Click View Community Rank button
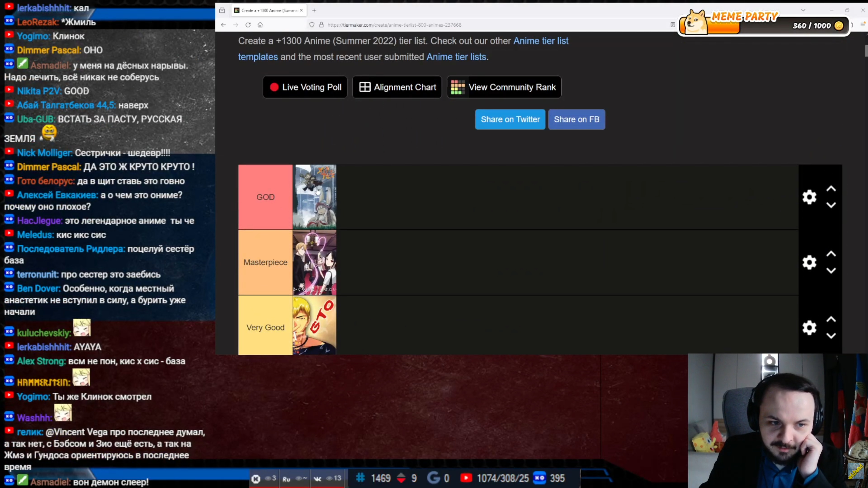Image resolution: width=868 pixels, height=488 pixels. (504, 87)
